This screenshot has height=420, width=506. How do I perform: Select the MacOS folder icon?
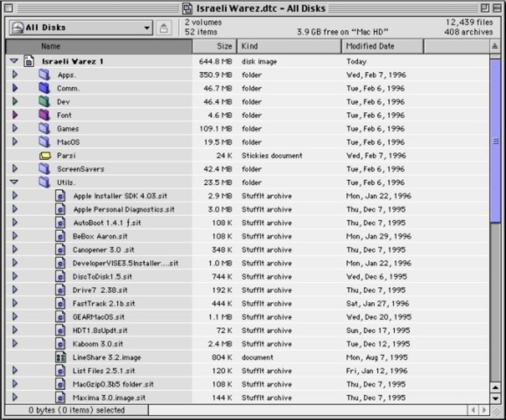45,142
